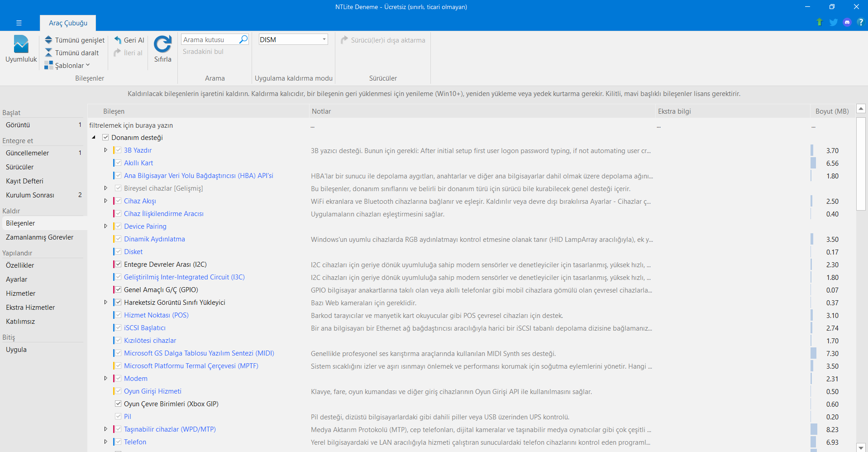
Task: Expand Hareketsiz Görüntü Sınıfı Yükleyici node
Action: (106, 302)
